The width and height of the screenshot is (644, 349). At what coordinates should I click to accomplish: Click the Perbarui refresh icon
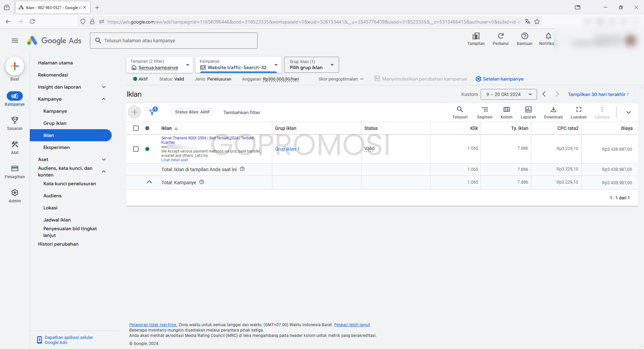pyautogui.click(x=500, y=36)
